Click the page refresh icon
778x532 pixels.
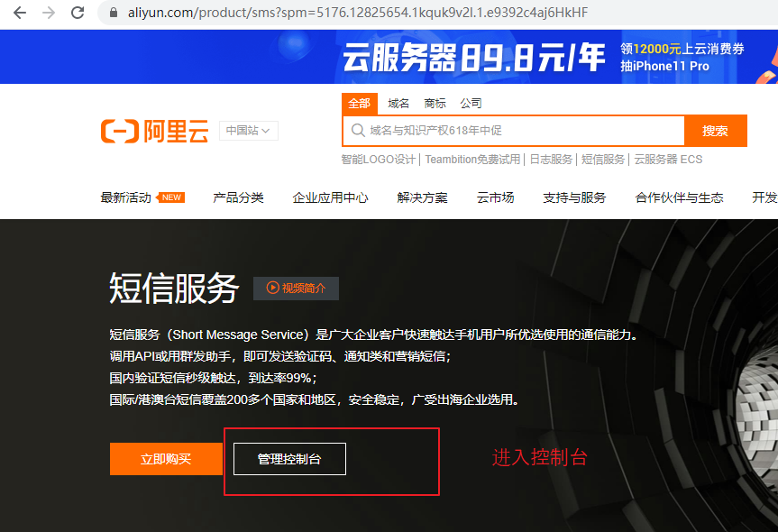pyautogui.click(x=77, y=14)
